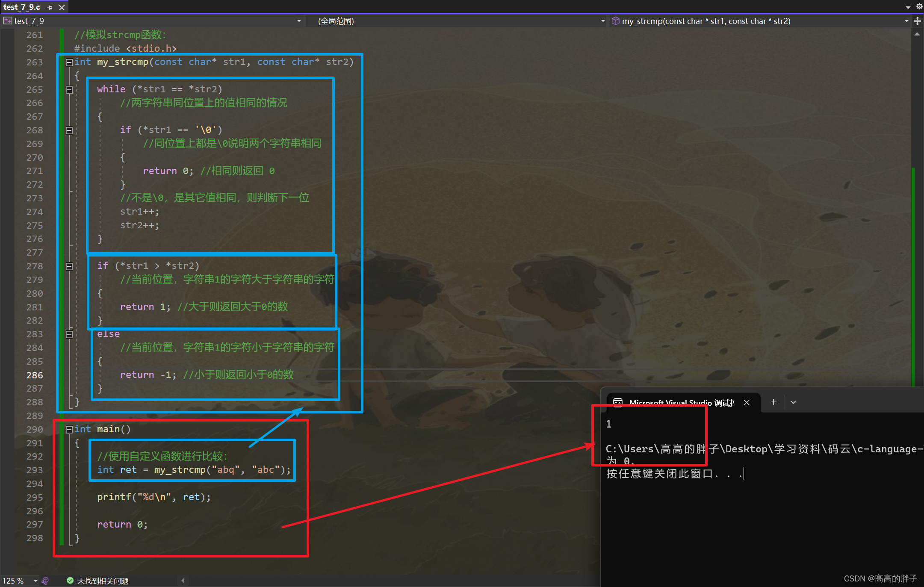Add a new console terminal tab
The image size is (924, 587).
tap(773, 402)
